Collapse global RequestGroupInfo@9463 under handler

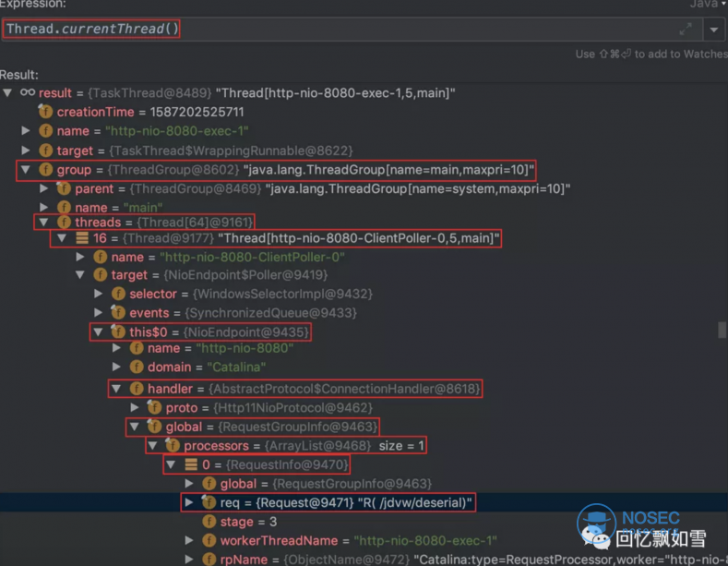click(134, 427)
